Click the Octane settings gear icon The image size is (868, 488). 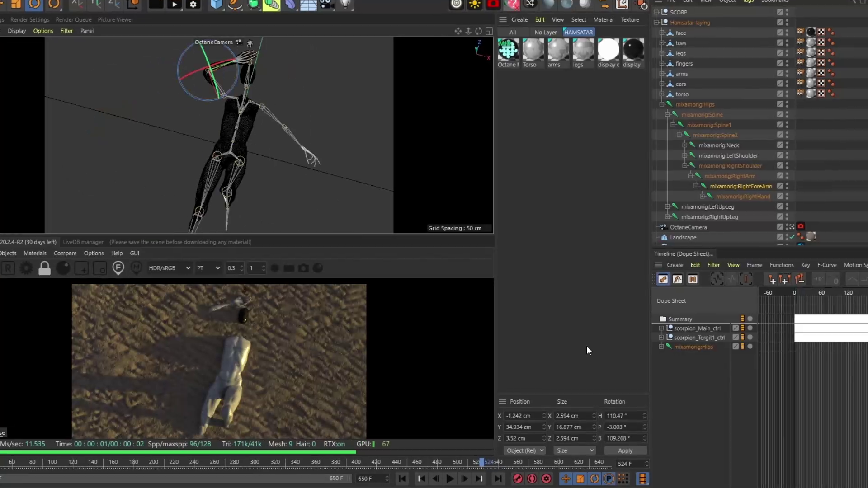pos(26,268)
